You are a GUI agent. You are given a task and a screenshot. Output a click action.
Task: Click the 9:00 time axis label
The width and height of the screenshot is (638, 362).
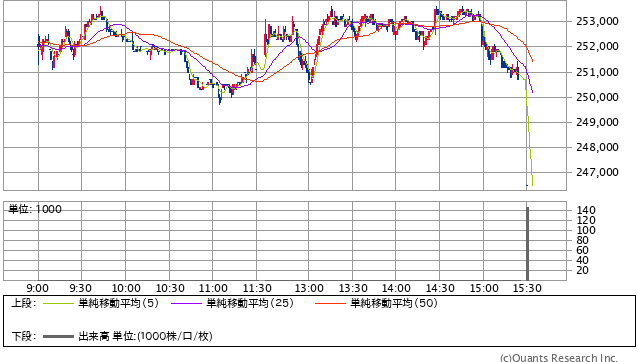pos(37,288)
